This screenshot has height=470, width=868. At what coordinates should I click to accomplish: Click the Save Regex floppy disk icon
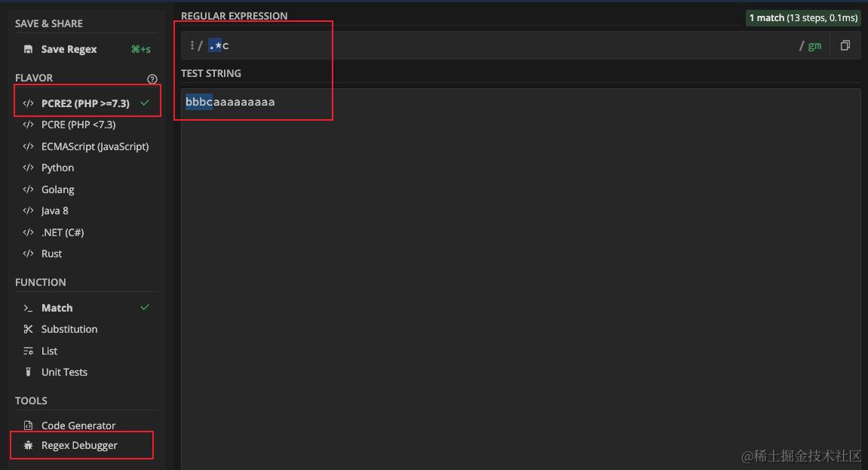pyautogui.click(x=28, y=49)
